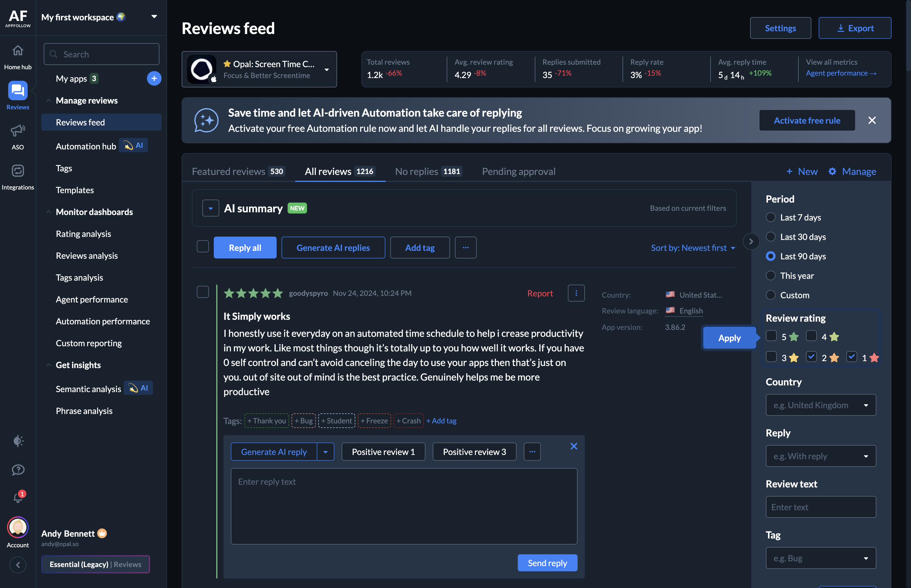Check the 5 star rating filter
Viewport: 911px width, 588px height.
tap(771, 336)
